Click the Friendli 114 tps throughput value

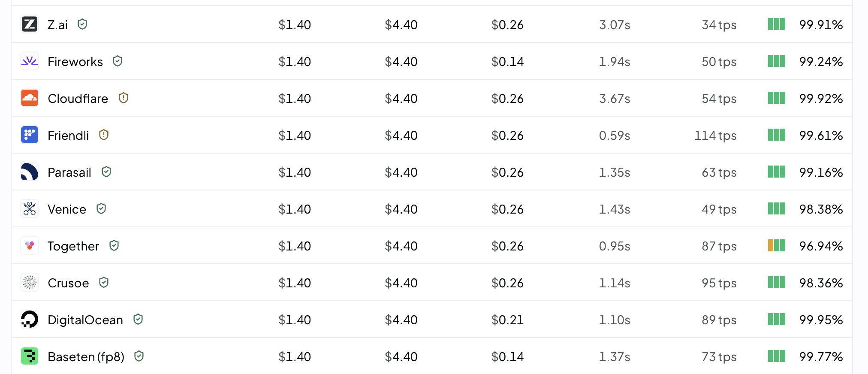point(715,136)
